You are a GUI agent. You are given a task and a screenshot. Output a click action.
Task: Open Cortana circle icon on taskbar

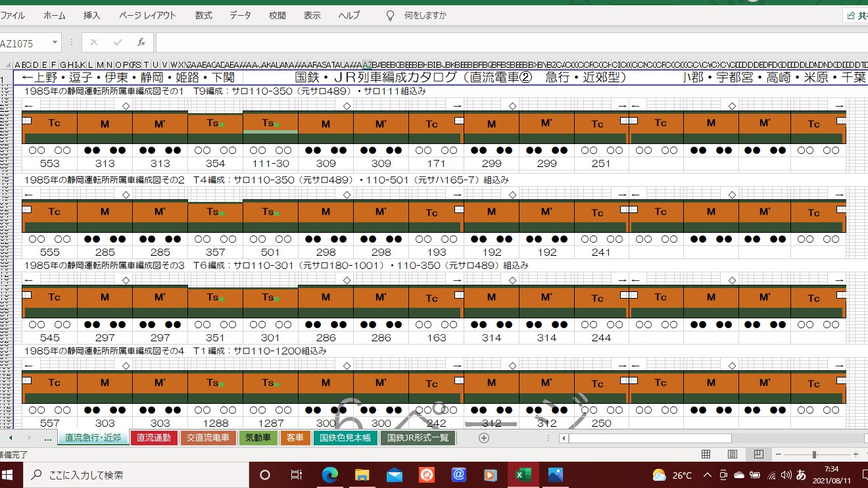coord(266,475)
